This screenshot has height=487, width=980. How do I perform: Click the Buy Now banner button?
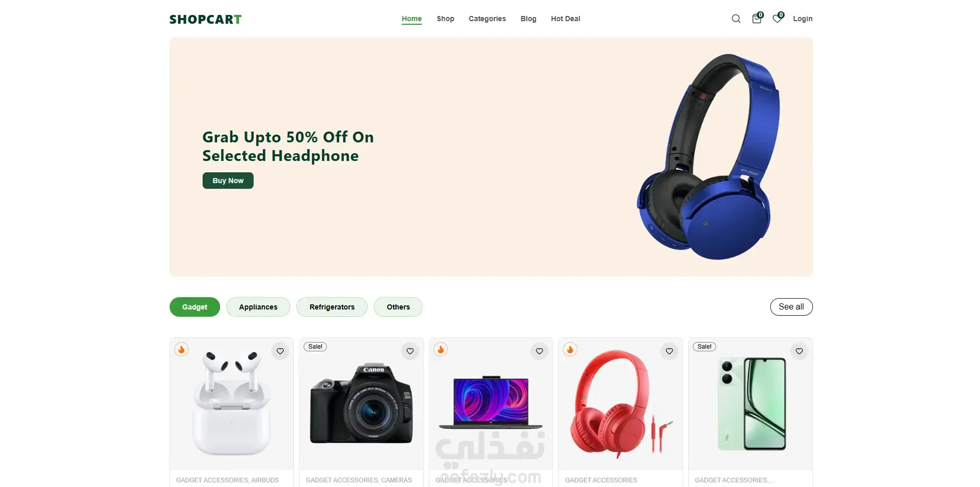tap(228, 181)
